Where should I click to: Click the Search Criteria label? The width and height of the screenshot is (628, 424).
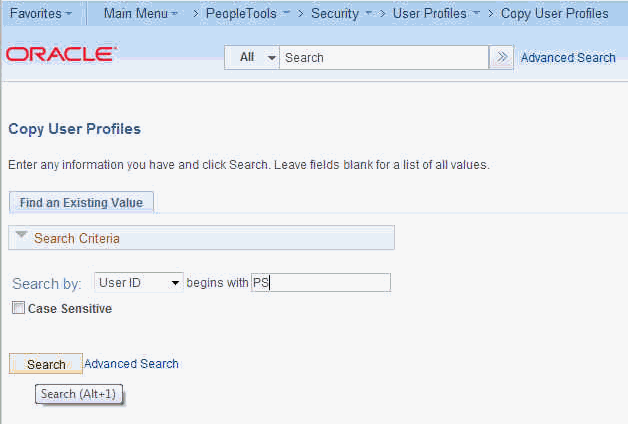tap(76, 238)
